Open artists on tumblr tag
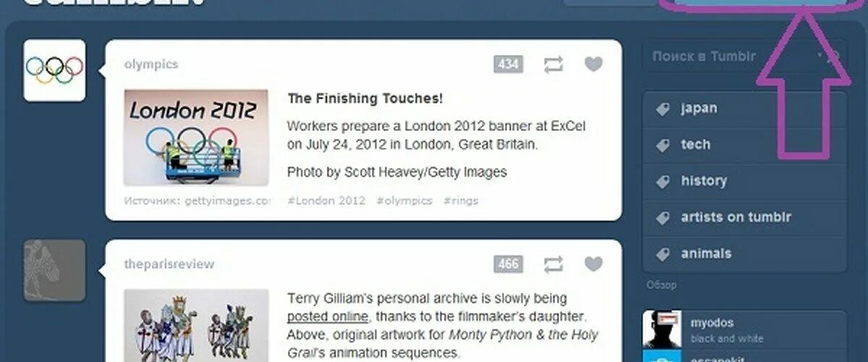Screen dimensions: 868x362 (744, 217)
